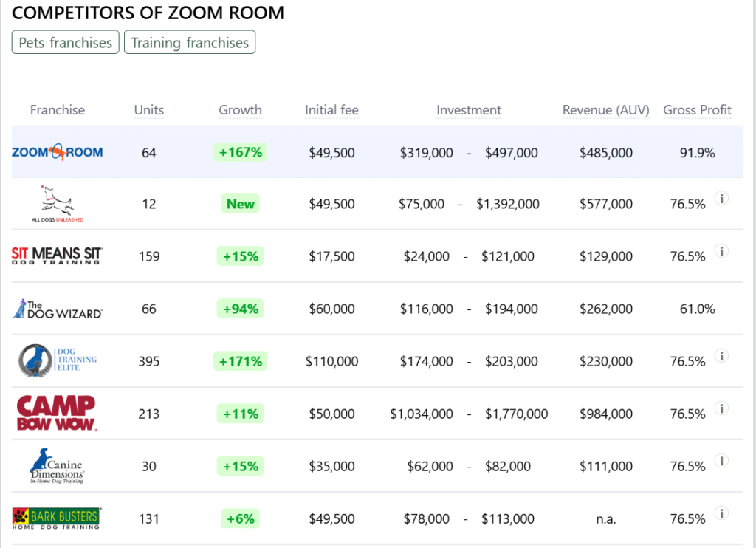This screenshot has width=756, height=548.
Task: Click the +171% growth badge
Action: pyautogui.click(x=240, y=361)
